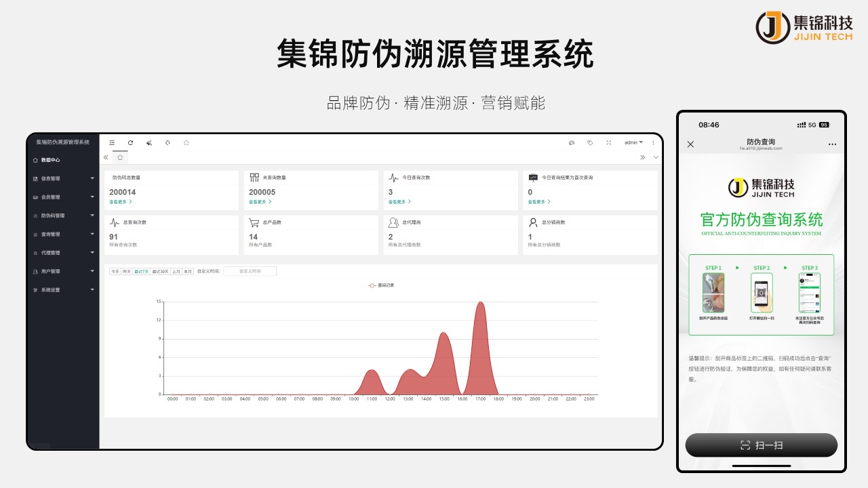The image size is (868, 488).
Task: Select the 上月 time filter
Action: coord(176,271)
